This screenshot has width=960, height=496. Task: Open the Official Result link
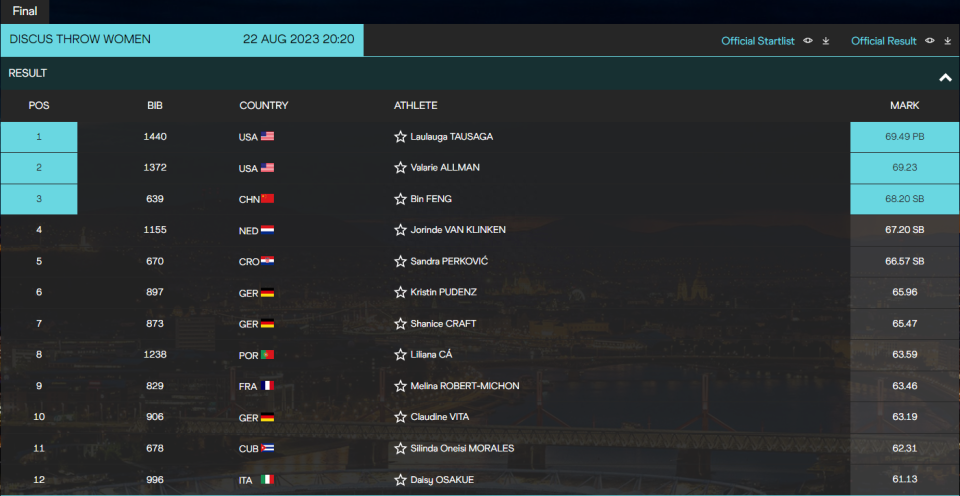pos(883,41)
